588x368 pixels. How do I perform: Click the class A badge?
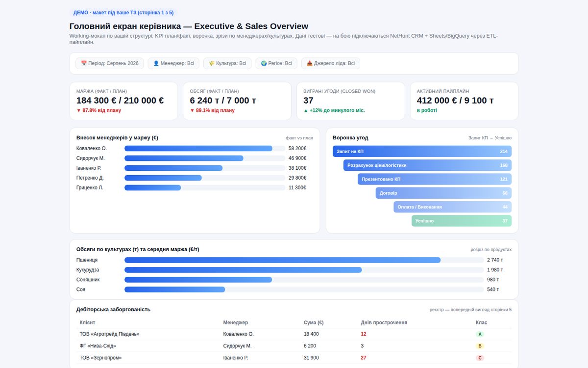click(x=480, y=334)
